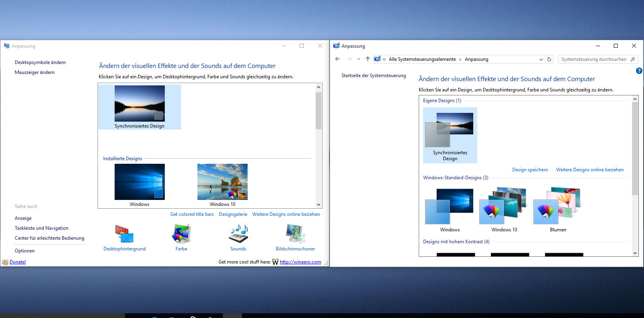Click Windows-Standard-Designs (3) group header

(x=456, y=178)
